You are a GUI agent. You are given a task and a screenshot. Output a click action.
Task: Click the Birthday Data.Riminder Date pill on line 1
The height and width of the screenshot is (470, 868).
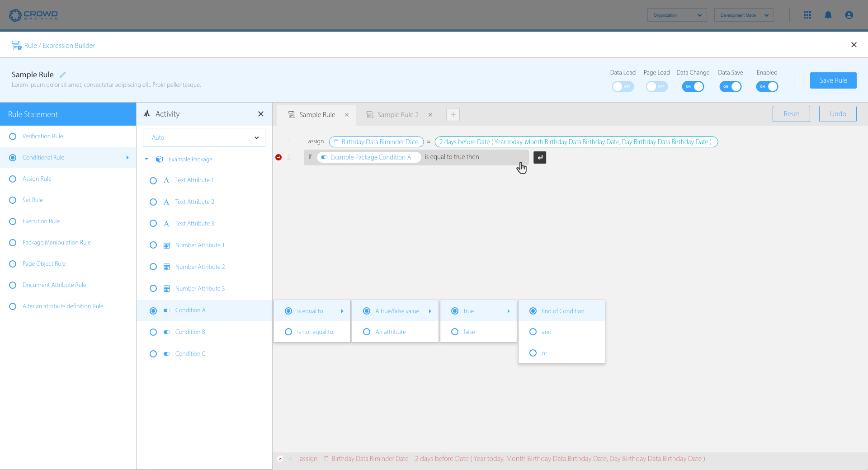coord(376,142)
